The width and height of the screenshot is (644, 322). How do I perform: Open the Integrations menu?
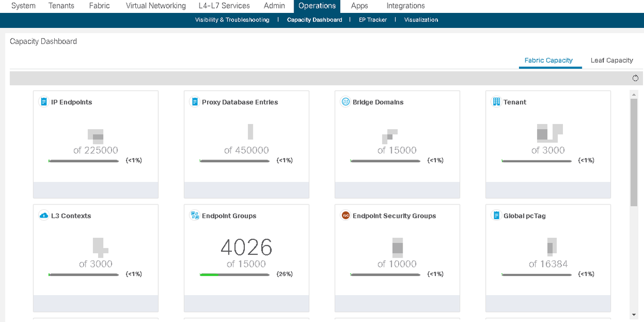tap(406, 6)
